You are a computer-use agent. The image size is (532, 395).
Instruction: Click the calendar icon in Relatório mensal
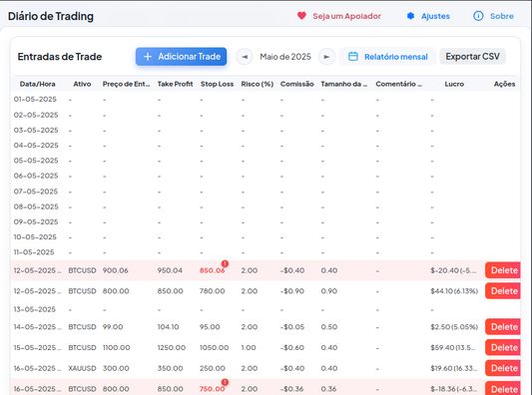[353, 56]
